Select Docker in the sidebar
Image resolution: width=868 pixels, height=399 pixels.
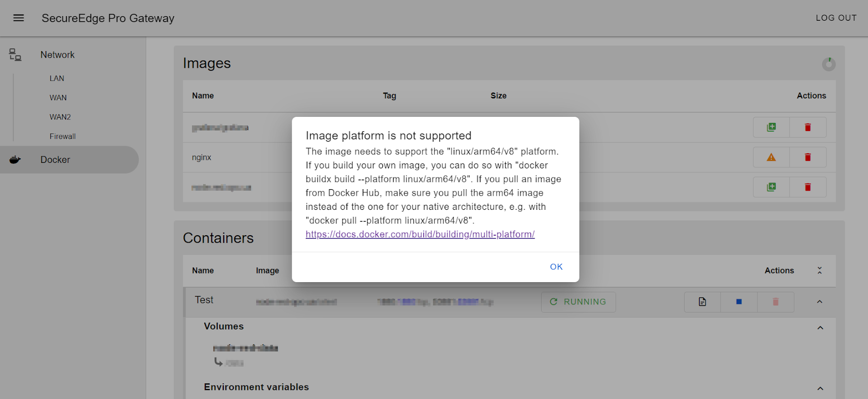[69, 160]
